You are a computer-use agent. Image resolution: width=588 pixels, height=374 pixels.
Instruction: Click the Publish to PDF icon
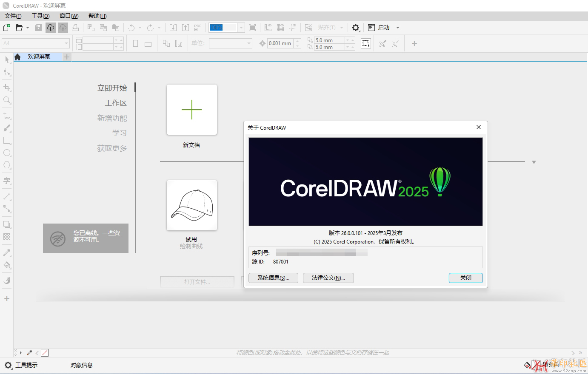(x=198, y=28)
